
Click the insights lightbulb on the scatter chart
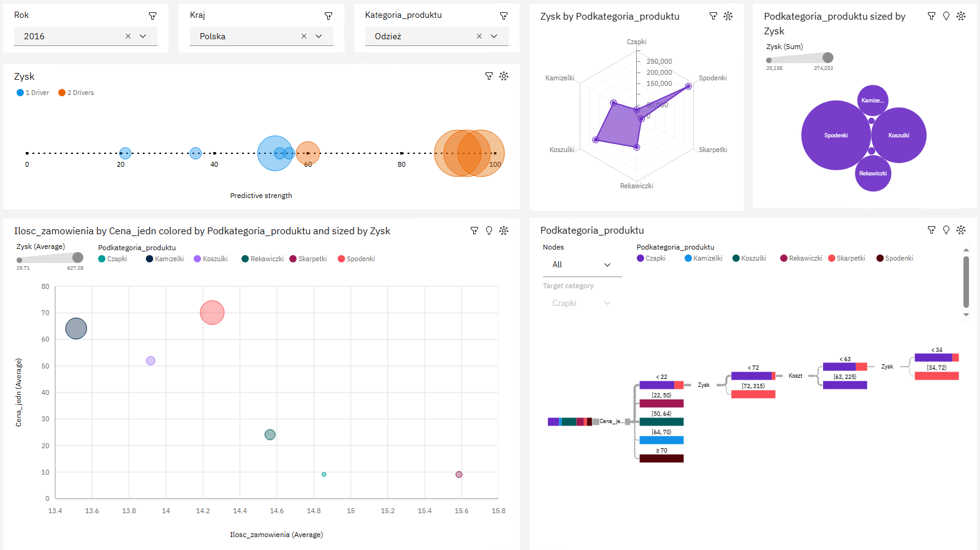pyautogui.click(x=489, y=231)
